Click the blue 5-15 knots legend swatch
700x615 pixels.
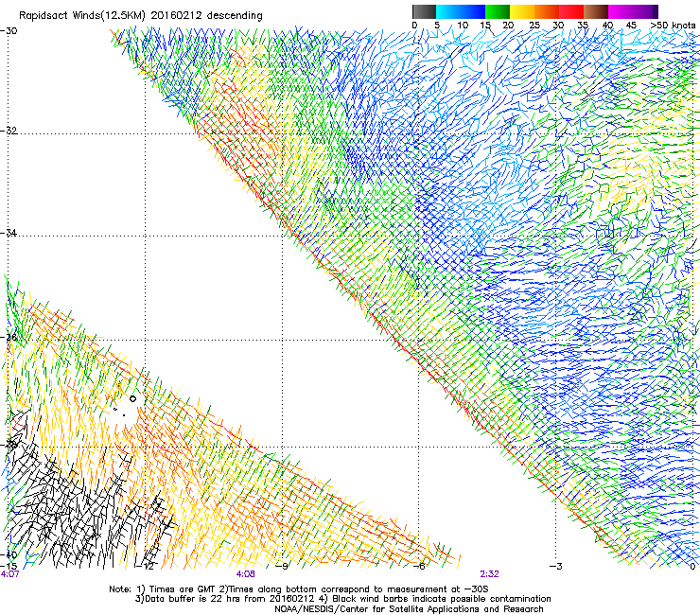pos(461,11)
